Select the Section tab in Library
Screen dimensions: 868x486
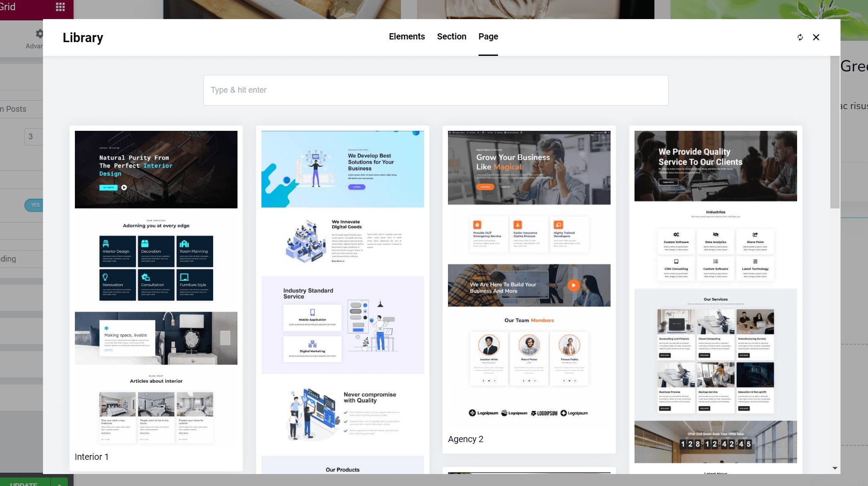(452, 36)
